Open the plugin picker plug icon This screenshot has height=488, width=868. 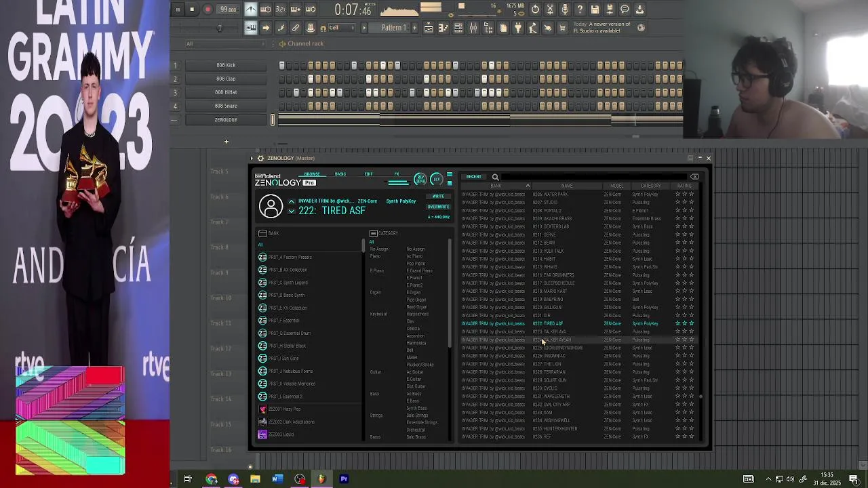click(518, 28)
